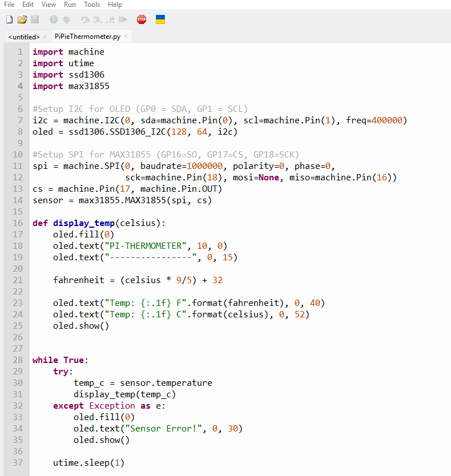The image size is (451, 476).
Task: Click on "mosi=None" in line 12
Action: (x=256, y=178)
